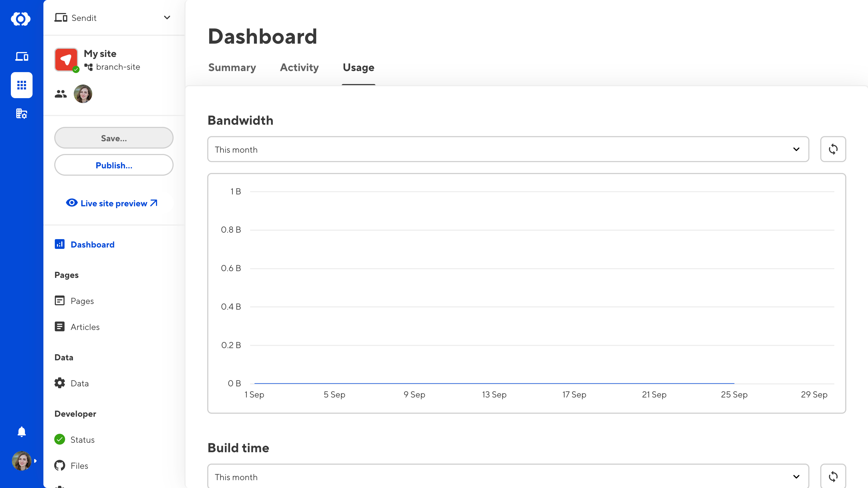Click the Files GitHub icon
The image size is (868, 488).
pos(60,465)
